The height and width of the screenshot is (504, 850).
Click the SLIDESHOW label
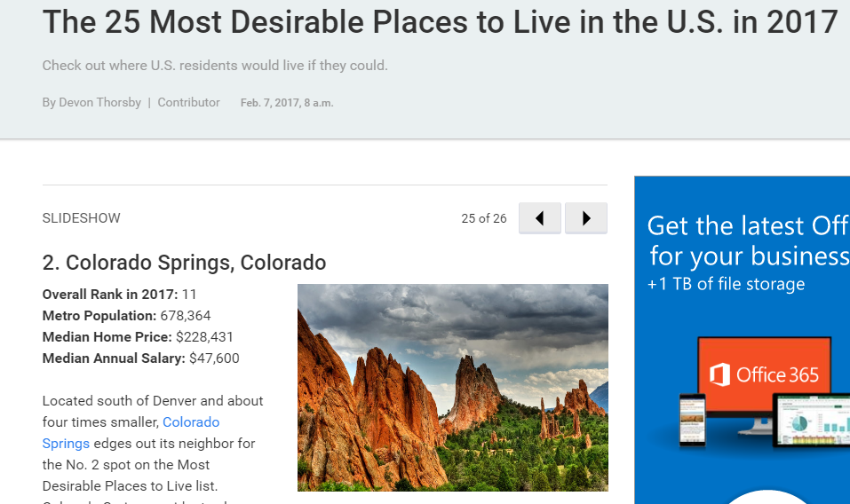(x=82, y=218)
